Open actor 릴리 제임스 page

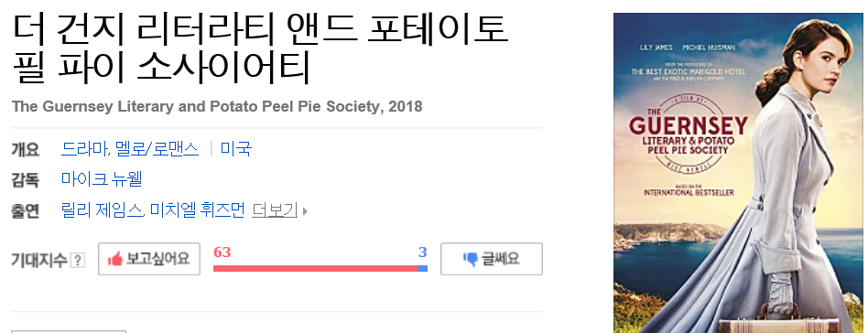102,210
